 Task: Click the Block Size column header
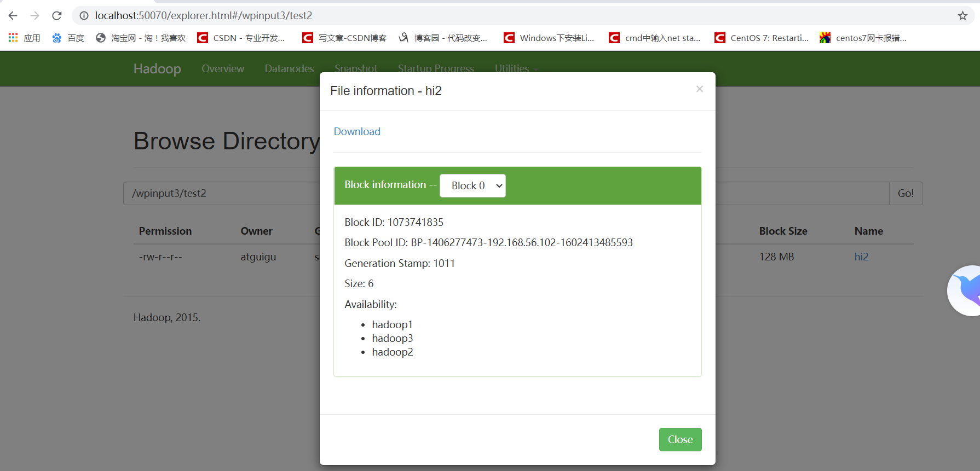tap(783, 231)
